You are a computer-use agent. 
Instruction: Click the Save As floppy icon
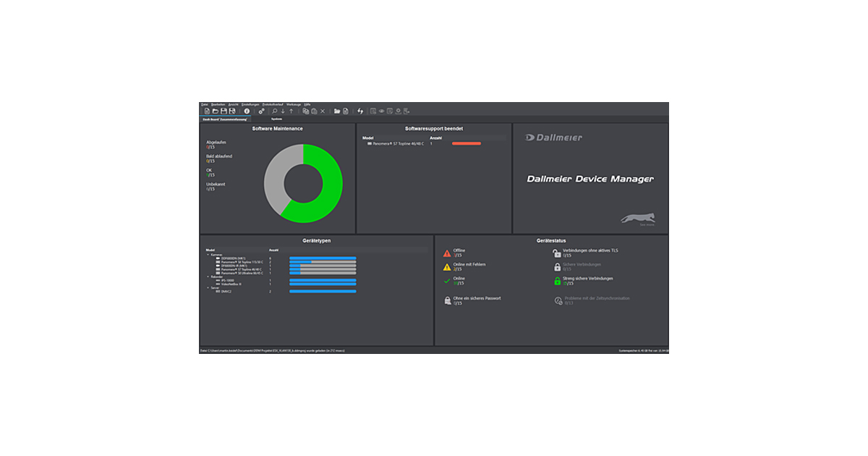point(232,111)
